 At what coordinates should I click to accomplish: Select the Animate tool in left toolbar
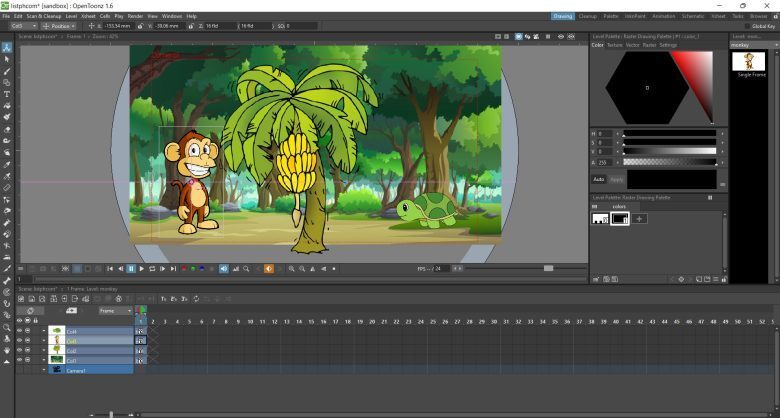pyautogui.click(x=7, y=48)
